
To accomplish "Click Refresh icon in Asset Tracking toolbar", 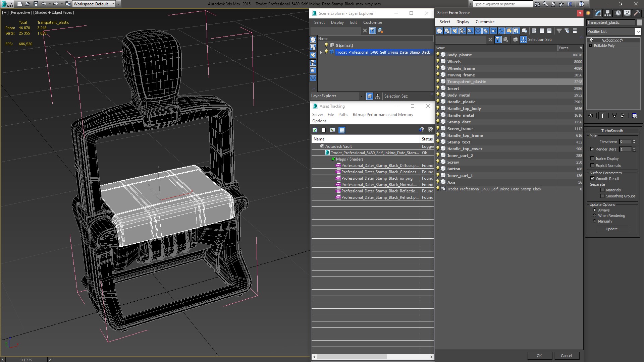I will [x=315, y=130].
